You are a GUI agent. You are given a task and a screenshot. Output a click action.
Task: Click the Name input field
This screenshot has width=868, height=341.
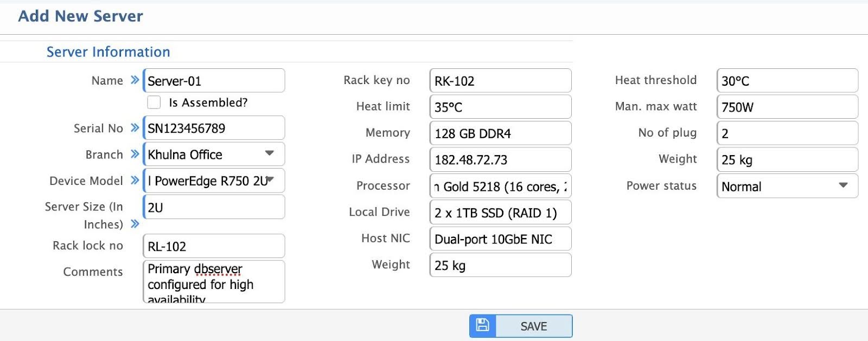point(214,81)
